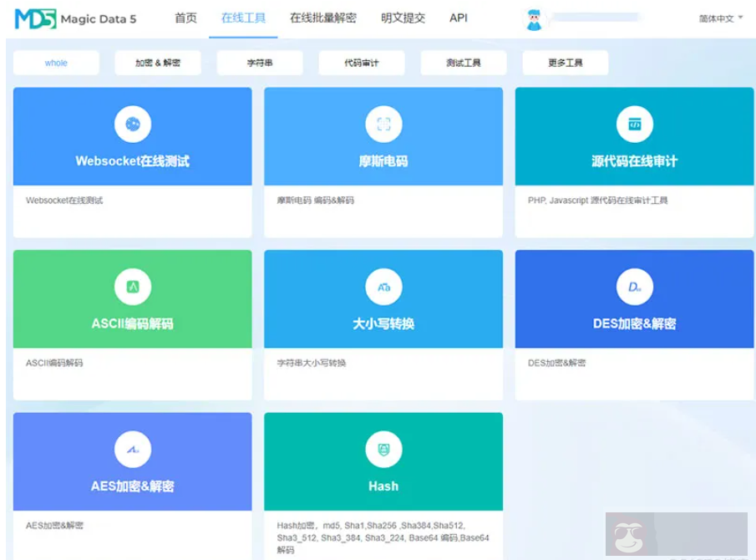The image size is (756, 560).
Task: Click the Magic Data 5 logo
Action: [x=75, y=18]
